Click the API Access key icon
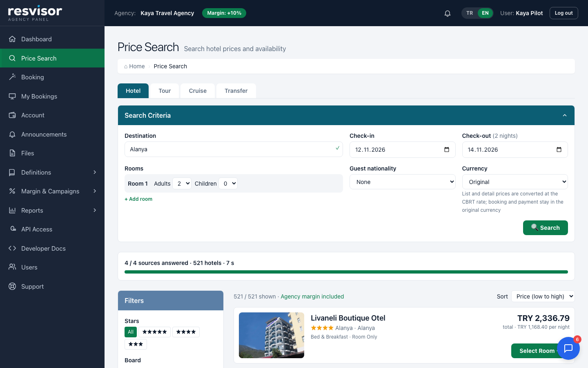Image resolution: width=588 pixels, height=368 pixels. pyautogui.click(x=13, y=229)
